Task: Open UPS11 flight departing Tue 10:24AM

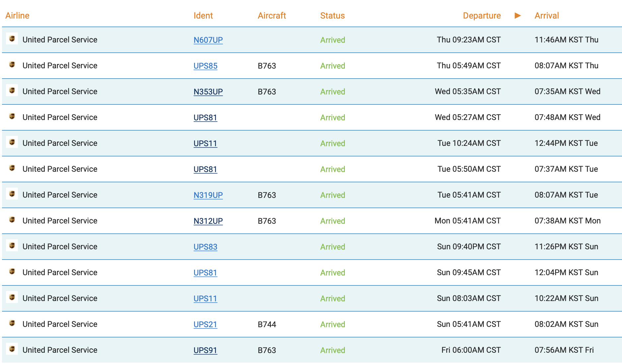Action: tap(205, 143)
